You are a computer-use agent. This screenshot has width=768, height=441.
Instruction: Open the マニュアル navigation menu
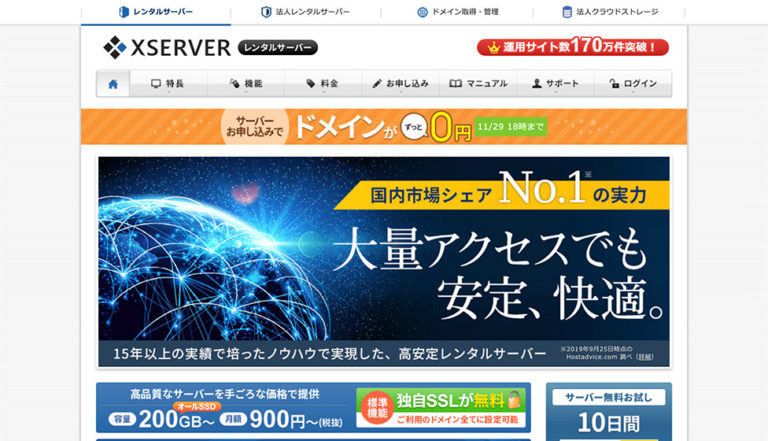point(478,84)
